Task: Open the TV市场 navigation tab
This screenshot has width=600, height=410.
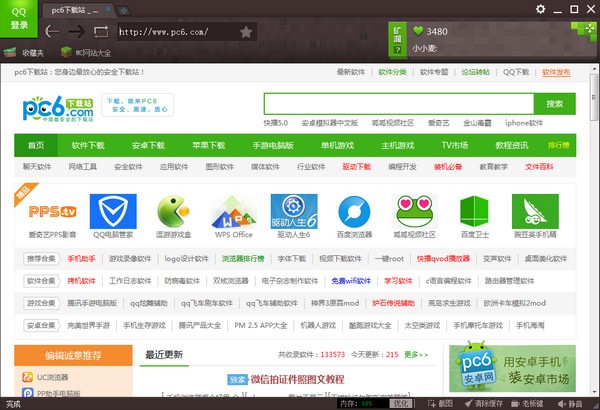Action: [x=455, y=145]
